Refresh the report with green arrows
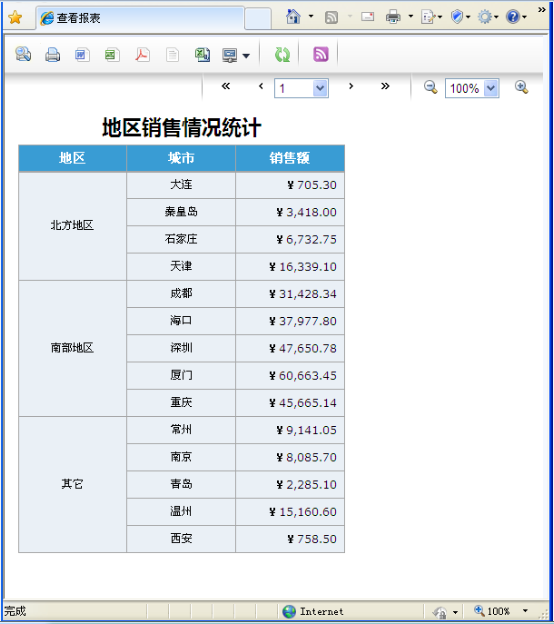 coord(282,55)
